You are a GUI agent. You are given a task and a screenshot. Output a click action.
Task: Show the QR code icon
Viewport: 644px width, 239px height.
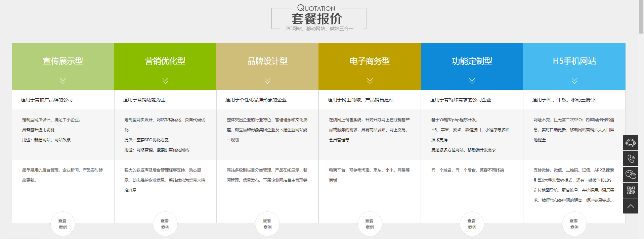[x=631, y=190]
